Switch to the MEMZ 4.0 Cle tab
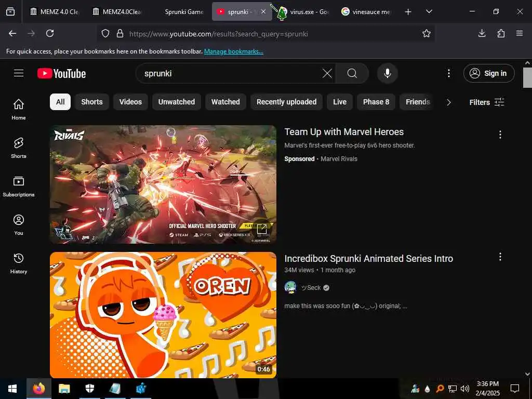This screenshot has width=532, height=399. point(54,11)
